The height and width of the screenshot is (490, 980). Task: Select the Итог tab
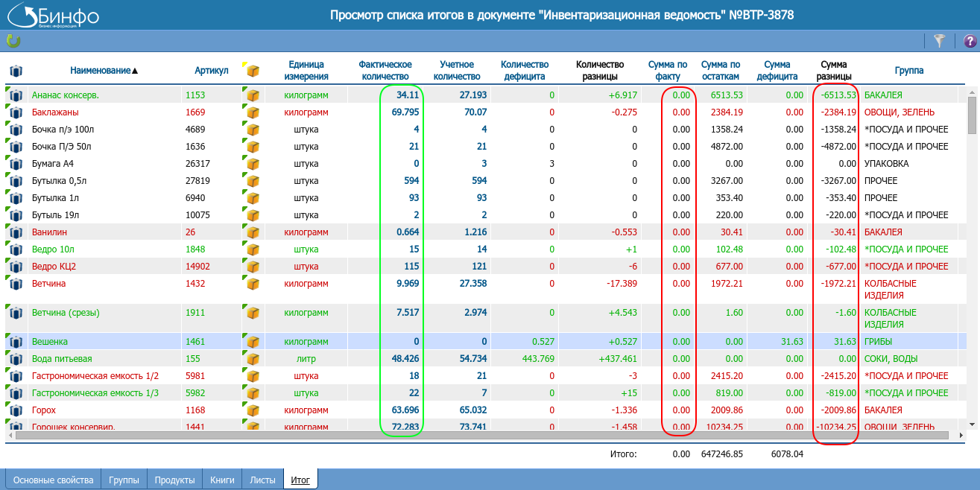click(x=300, y=480)
